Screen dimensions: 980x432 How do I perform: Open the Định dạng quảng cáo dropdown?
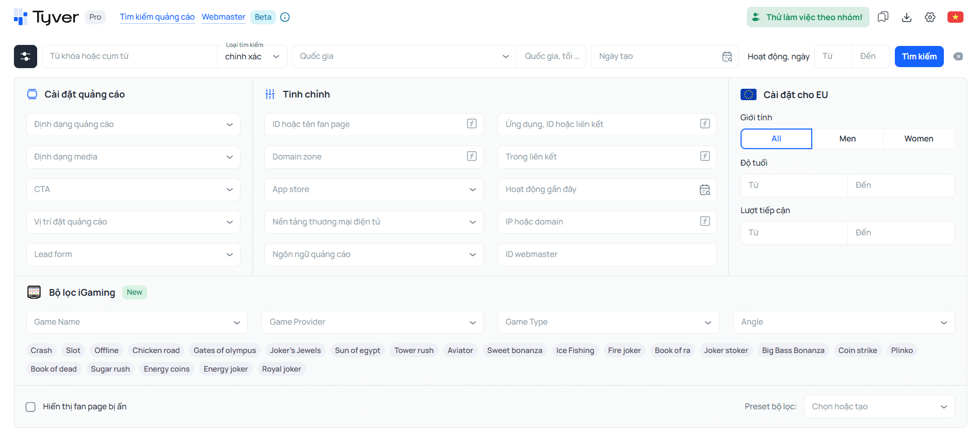pos(133,124)
